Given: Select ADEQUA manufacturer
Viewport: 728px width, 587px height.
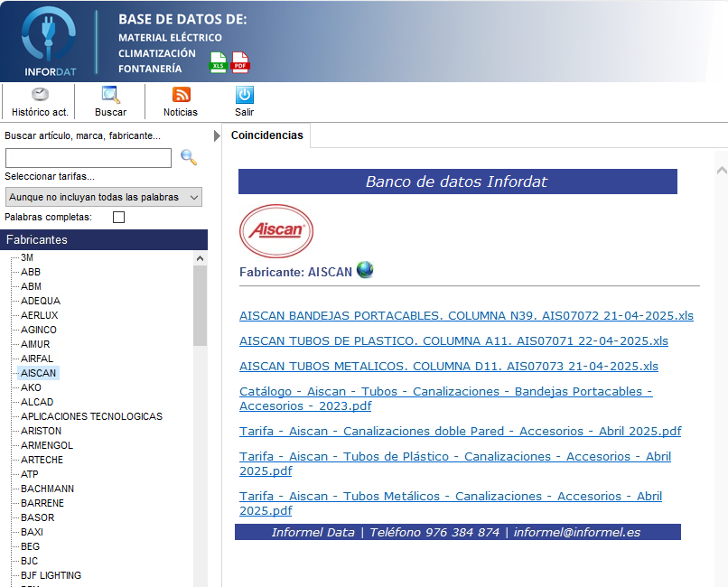Looking at the screenshot, I should 41,301.
